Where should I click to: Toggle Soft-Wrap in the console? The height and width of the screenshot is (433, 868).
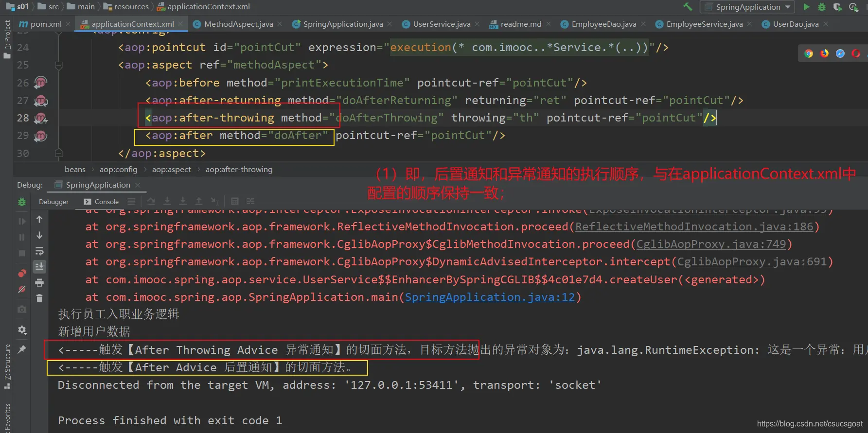pos(39,251)
